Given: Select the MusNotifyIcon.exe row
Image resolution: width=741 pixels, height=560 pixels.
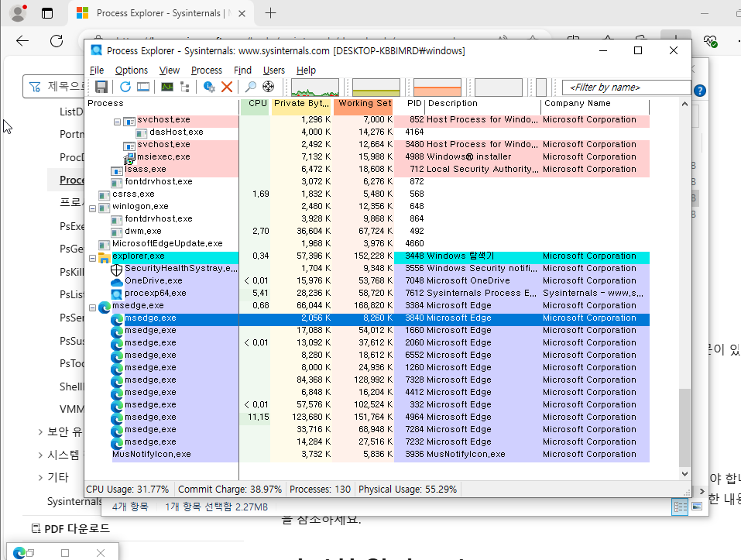Looking at the screenshot, I should click(367, 455).
